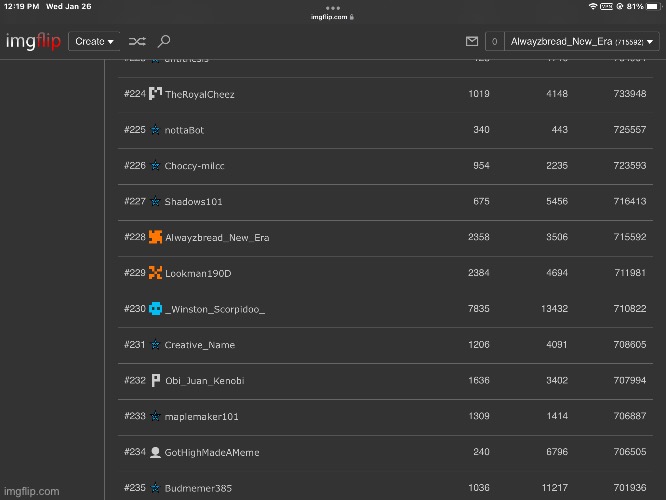Click the notification count box showing 0

point(494,42)
